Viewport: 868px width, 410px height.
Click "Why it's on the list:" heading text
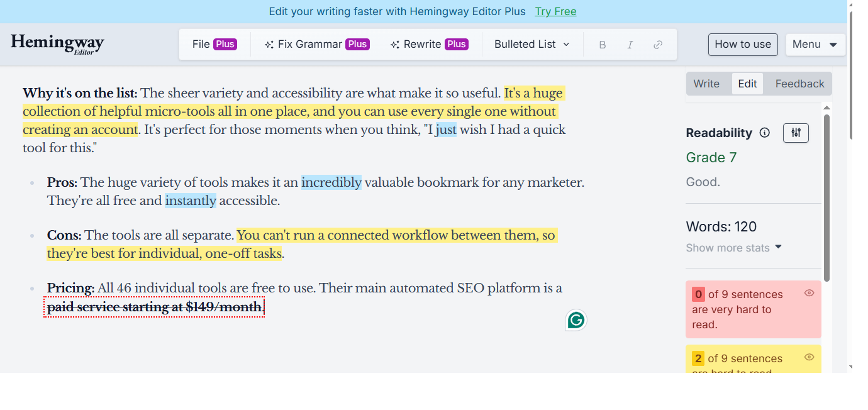pyautogui.click(x=80, y=93)
